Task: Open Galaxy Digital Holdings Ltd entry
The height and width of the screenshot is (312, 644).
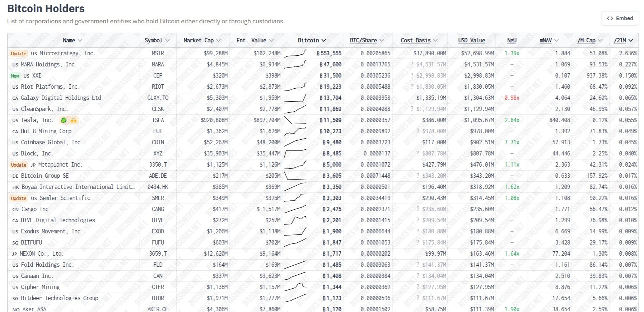Action: (61, 98)
